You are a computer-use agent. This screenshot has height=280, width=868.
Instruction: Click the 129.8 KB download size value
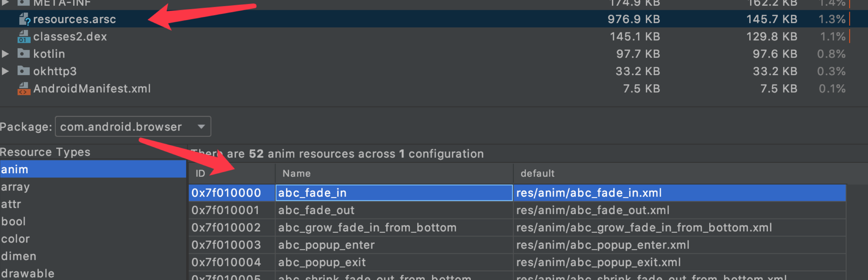pyautogui.click(x=771, y=36)
